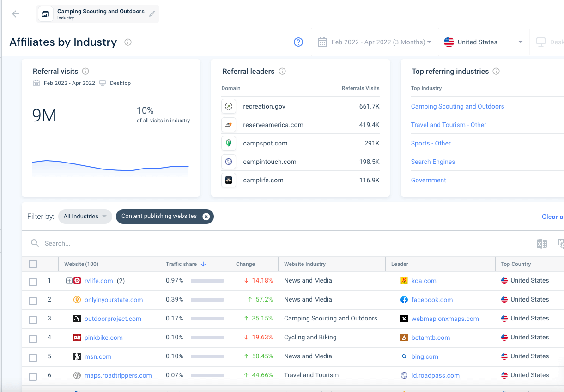Expand rvlife.com subdomains with the plus icon
The image size is (564, 392).
tap(68, 280)
